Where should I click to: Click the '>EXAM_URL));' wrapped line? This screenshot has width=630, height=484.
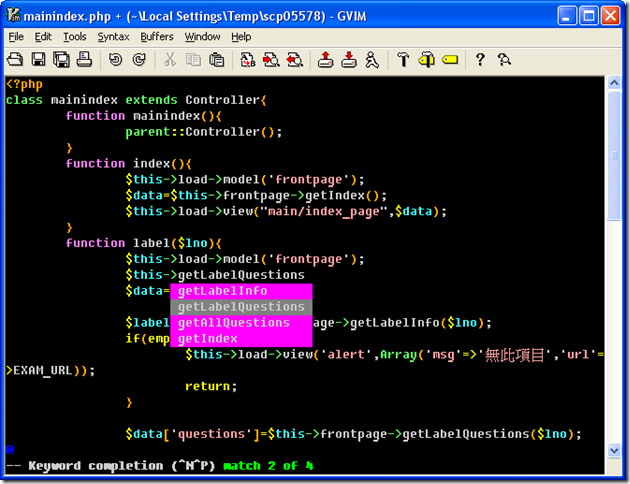click(50, 371)
